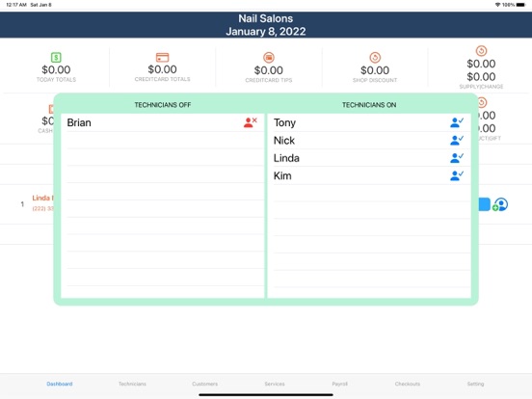Viewport: 532px width, 399px height.
Task: Select Linda in Technicians On list
Action: coord(369,158)
